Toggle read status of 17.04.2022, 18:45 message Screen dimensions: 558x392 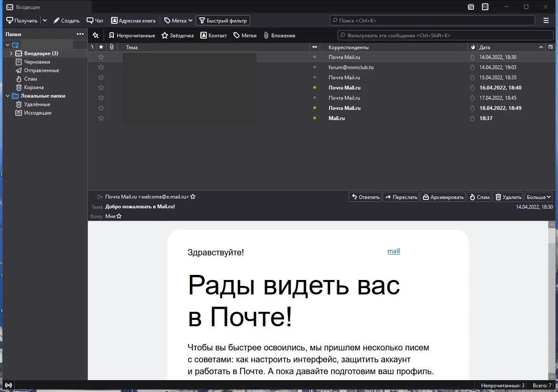pos(315,98)
